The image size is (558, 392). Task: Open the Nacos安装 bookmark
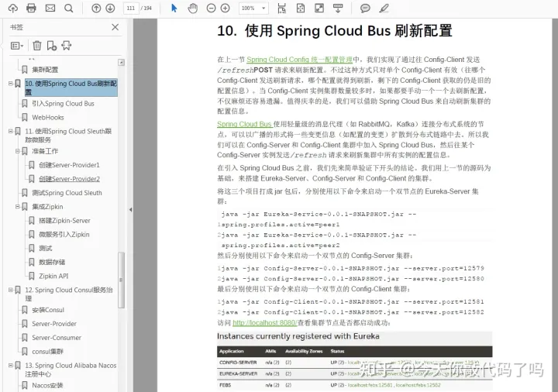[47, 385]
